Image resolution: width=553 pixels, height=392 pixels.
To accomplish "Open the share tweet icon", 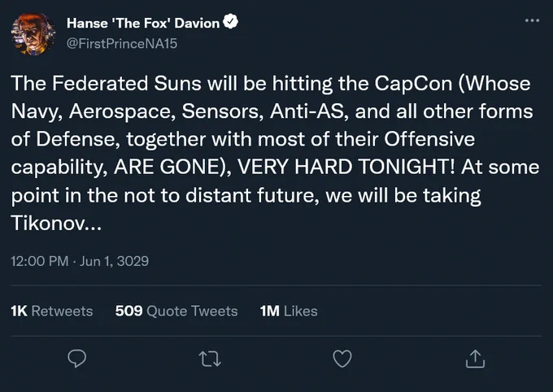I will point(475,359).
